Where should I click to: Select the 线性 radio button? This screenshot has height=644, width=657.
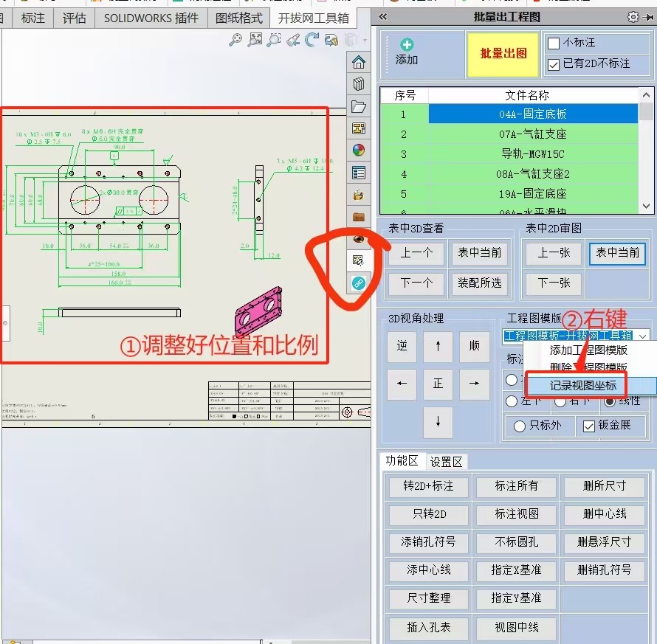click(x=610, y=401)
